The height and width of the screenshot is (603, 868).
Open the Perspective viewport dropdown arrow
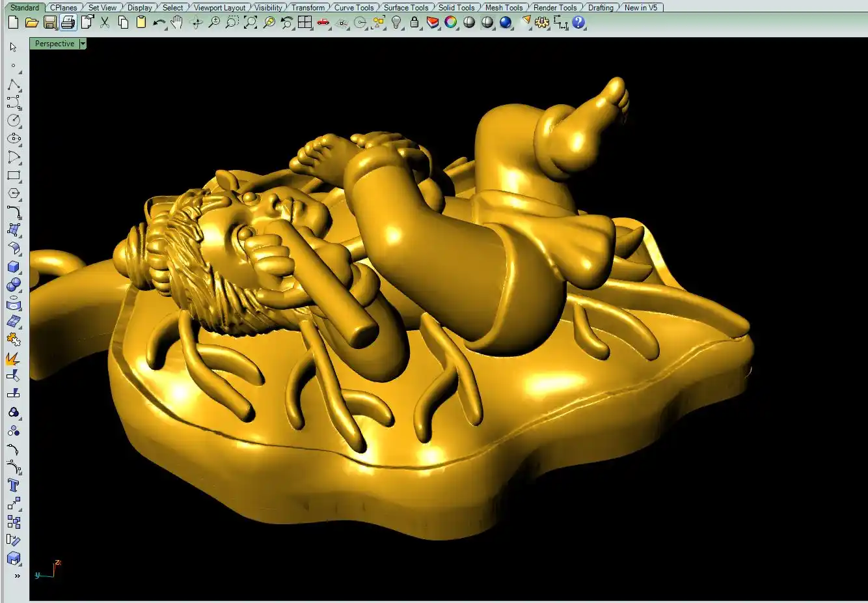[83, 44]
